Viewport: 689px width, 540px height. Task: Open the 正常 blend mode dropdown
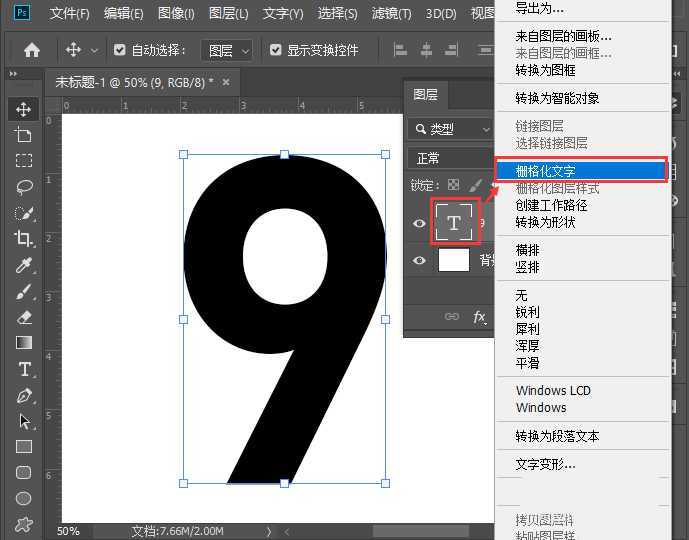[x=450, y=158]
